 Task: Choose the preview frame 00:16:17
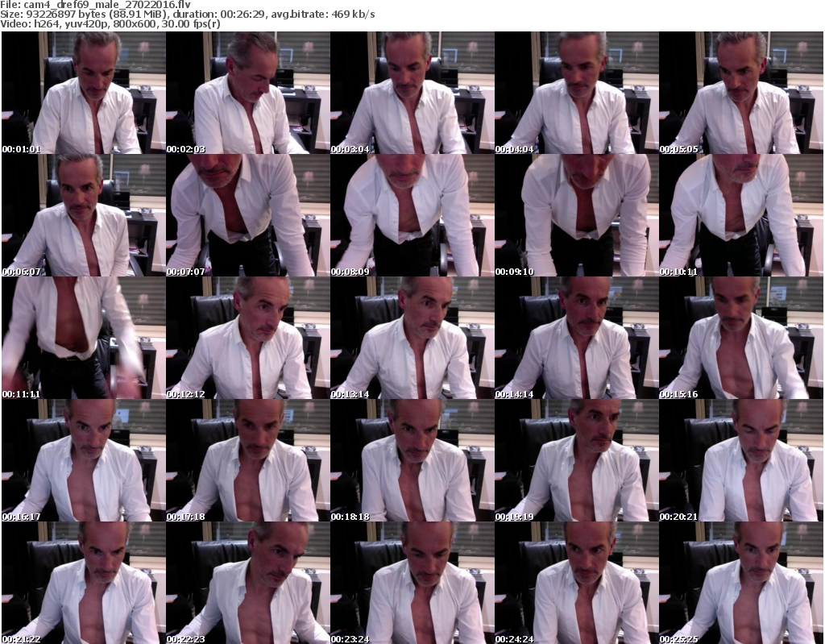(84, 461)
